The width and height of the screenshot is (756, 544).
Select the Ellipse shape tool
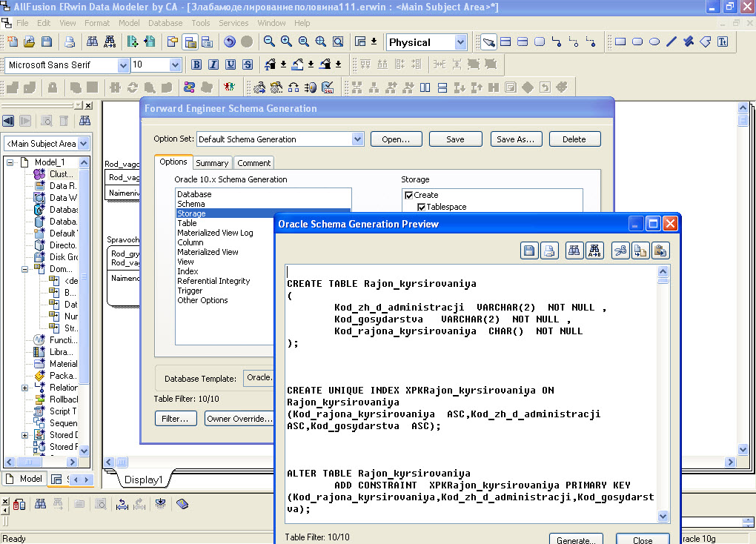tap(654, 42)
